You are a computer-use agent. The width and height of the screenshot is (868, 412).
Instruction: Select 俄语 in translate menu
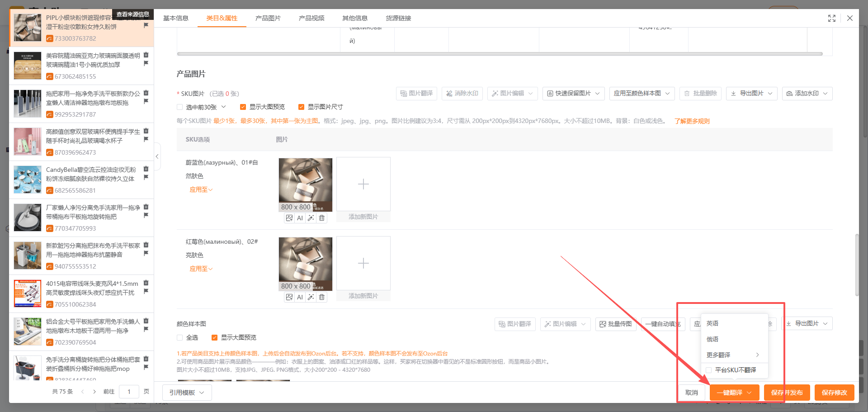point(735,339)
